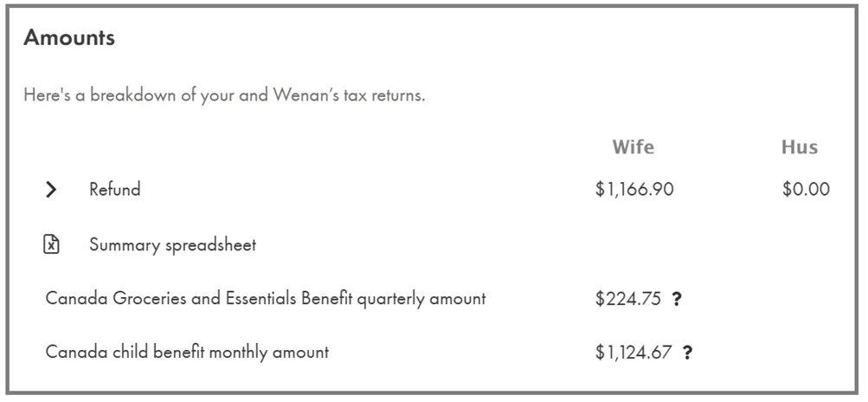Show help for Canada child benefit amount
The height and width of the screenshot is (402, 868).
coord(687,353)
